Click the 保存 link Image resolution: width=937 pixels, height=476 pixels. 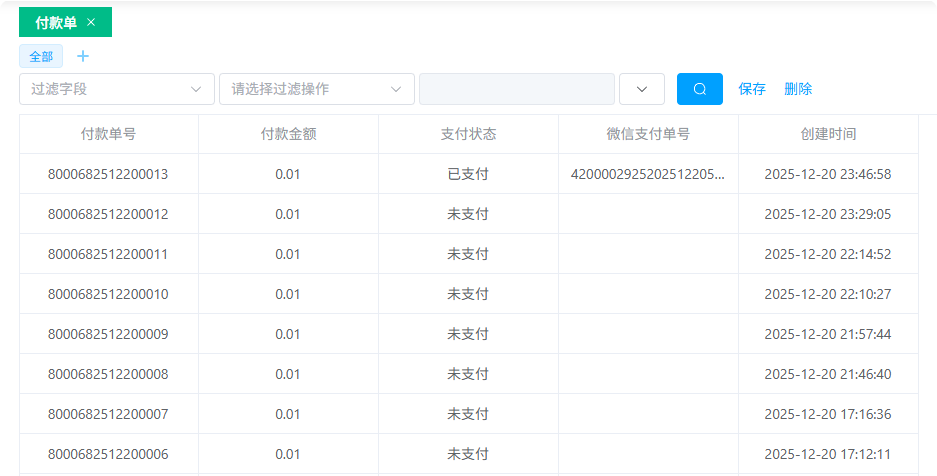(752, 89)
